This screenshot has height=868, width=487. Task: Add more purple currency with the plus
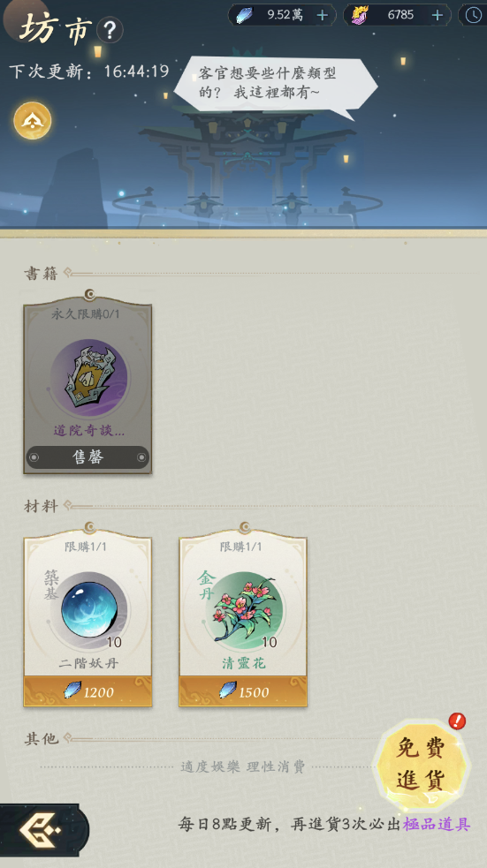(438, 16)
